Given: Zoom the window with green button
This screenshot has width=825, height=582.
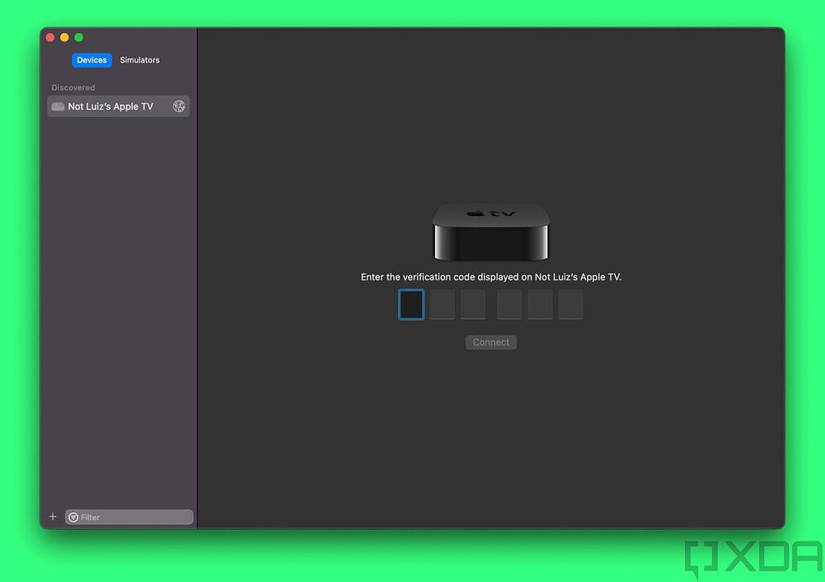Looking at the screenshot, I should [x=79, y=37].
